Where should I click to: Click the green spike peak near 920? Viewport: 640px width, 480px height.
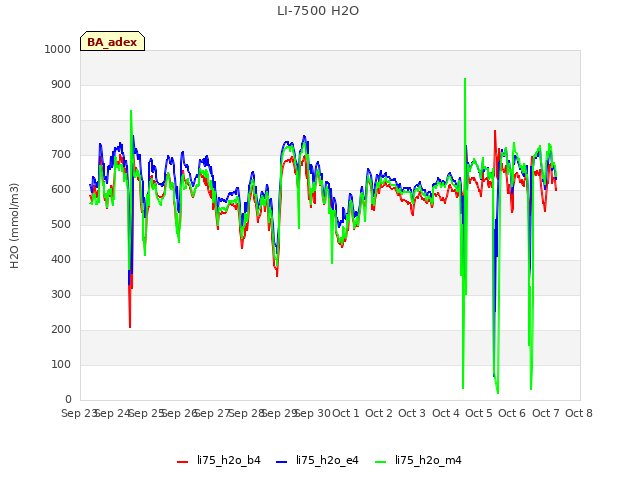point(465,79)
